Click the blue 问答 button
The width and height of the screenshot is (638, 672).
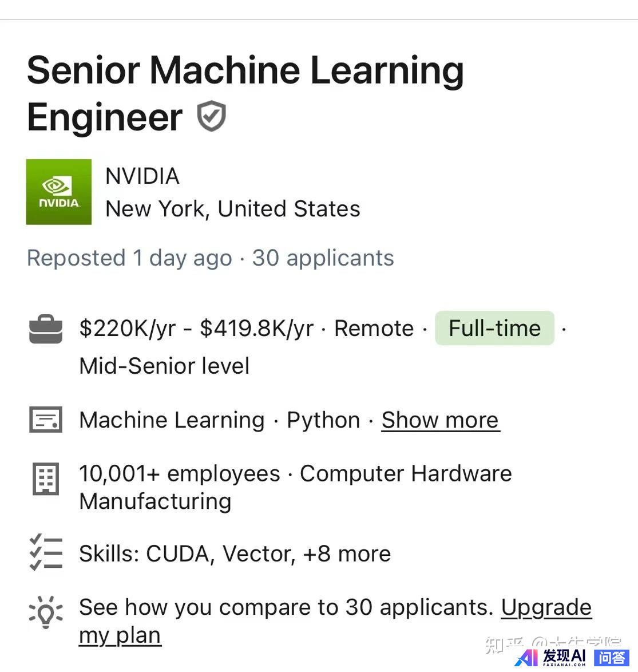click(x=612, y=658)
